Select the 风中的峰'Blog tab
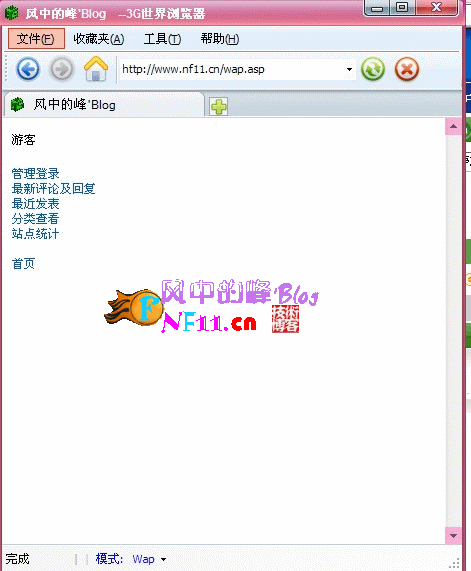 pyautogui.click(x=104, y=105)
